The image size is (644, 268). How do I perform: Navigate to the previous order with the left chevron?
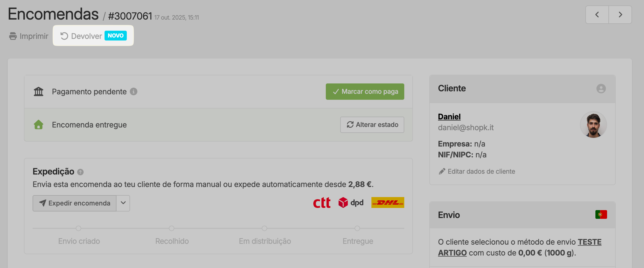597,15
